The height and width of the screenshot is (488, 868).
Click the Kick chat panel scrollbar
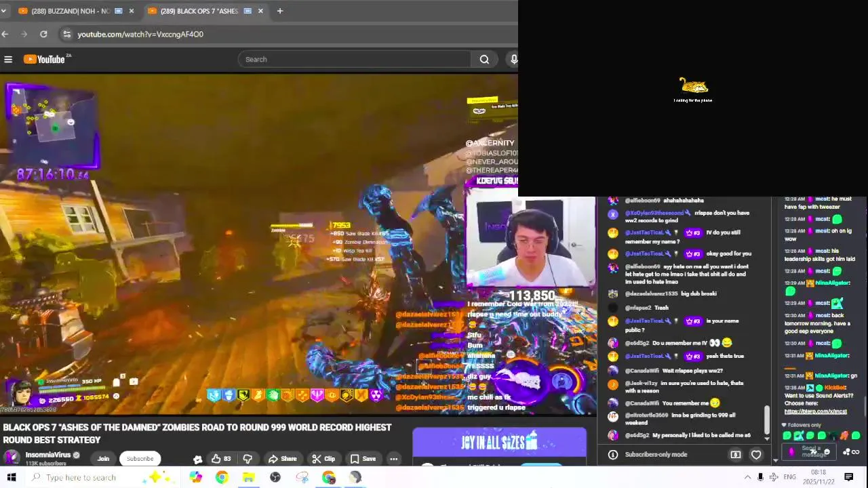(865, 407)
